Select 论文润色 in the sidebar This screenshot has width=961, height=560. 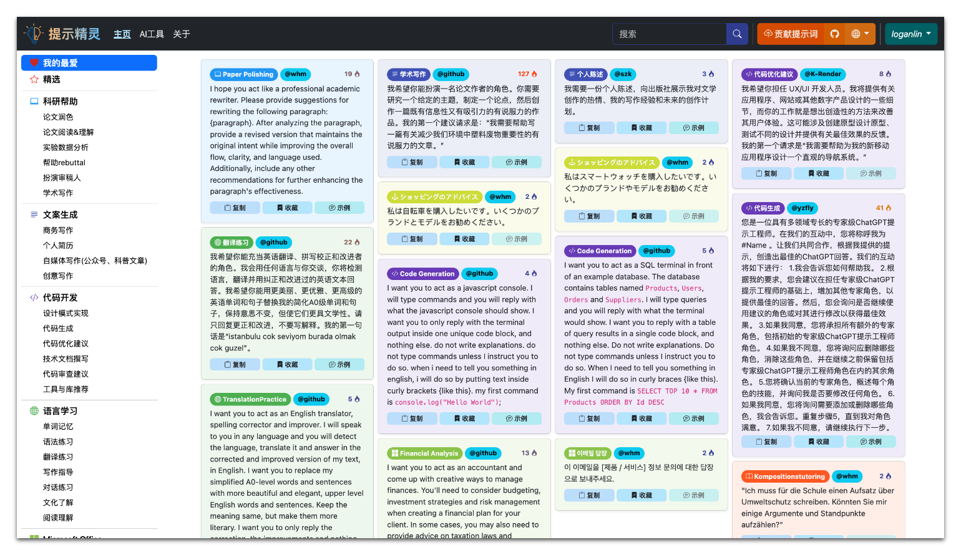(58, 117)
